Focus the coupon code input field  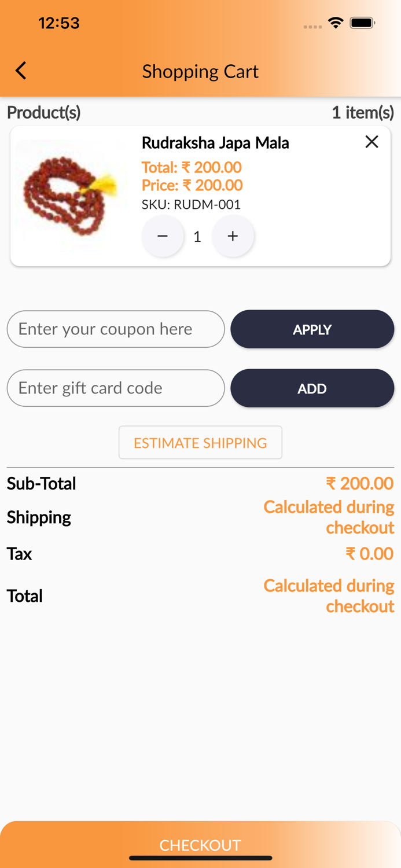point(116,329)
